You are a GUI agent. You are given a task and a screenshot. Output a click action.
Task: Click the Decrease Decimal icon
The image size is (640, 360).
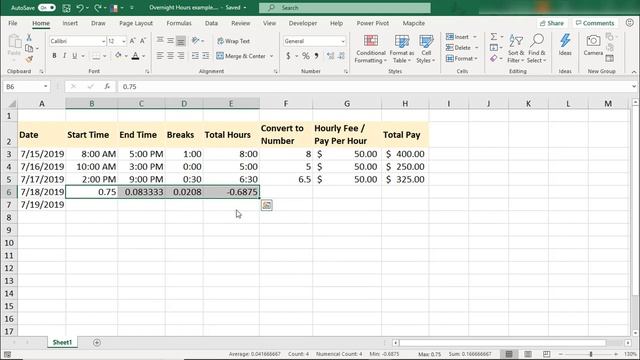coord(341,56)
